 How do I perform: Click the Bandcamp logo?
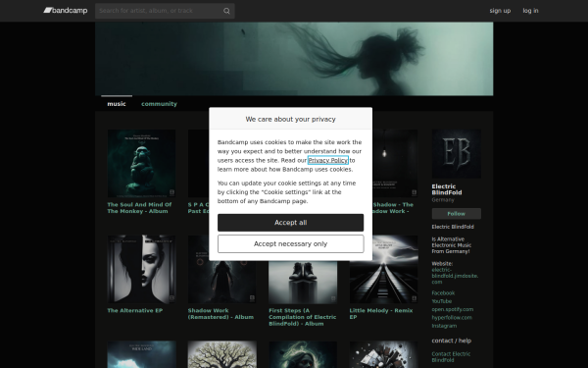(66, 11)
